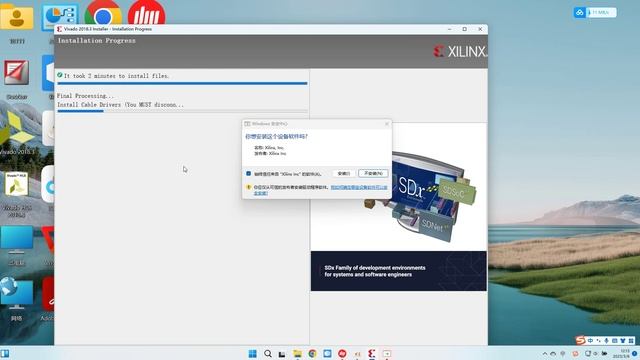This screenshot has width=640, height=360.
Task: Open Chrome from the taskbar
Action: point(312,353)
